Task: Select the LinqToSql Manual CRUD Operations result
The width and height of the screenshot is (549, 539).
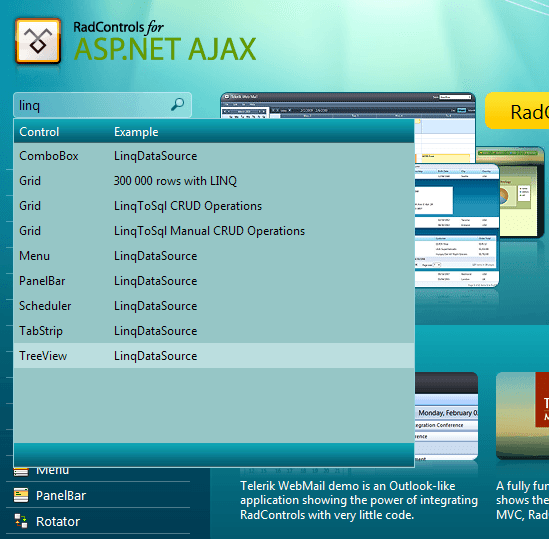Action: pyautogui.click(x=214, y=231)
